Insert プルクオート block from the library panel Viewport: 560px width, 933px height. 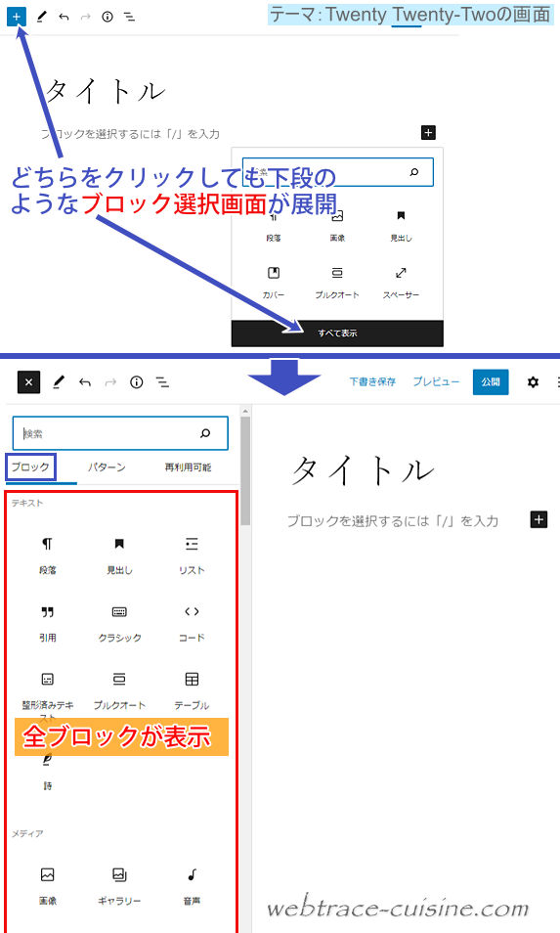pos(119,691)
